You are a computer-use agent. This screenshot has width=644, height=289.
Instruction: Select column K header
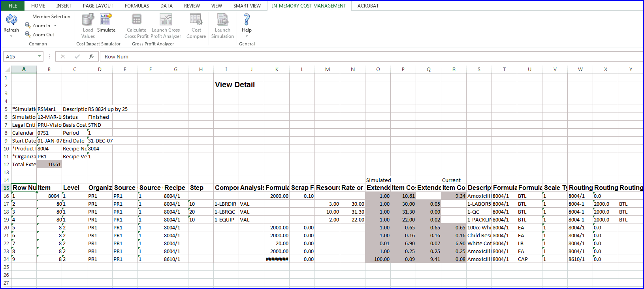tap(277, 69)
